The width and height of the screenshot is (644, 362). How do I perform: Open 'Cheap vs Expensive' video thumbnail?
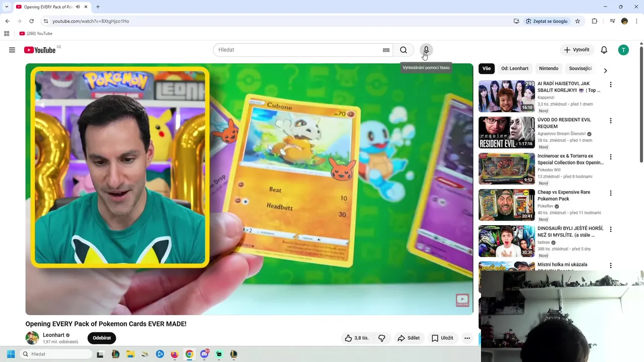point(507,205)
